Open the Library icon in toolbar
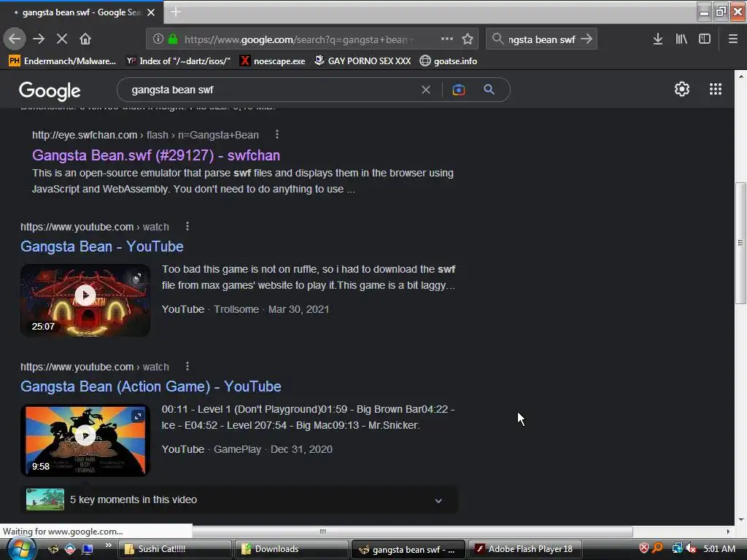 pos(681,39)
